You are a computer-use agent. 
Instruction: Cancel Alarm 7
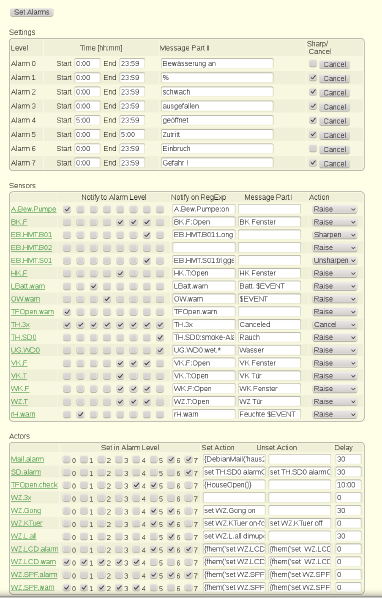coord(335,164)
